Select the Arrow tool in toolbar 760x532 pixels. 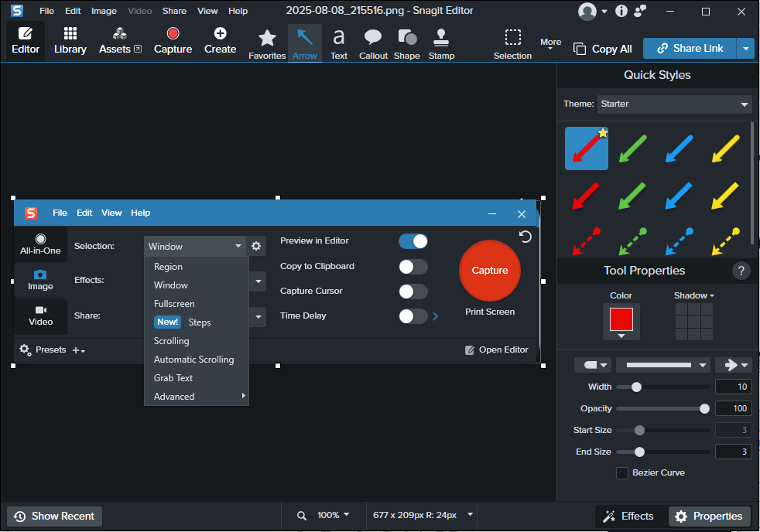[x=304, y=43]
